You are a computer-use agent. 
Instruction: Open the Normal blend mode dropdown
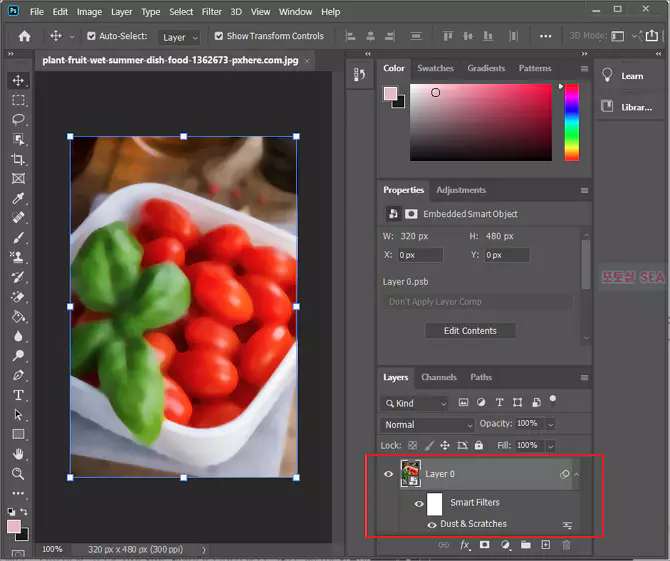427,425
